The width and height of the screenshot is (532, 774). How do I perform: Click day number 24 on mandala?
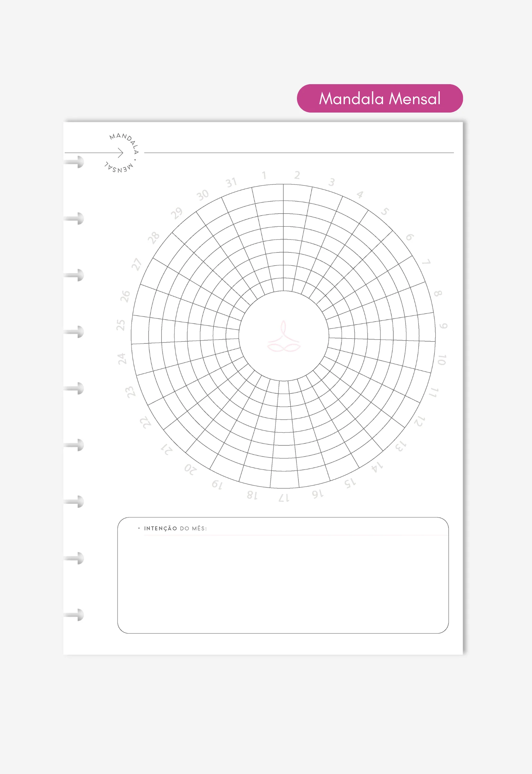coord(122,359)
